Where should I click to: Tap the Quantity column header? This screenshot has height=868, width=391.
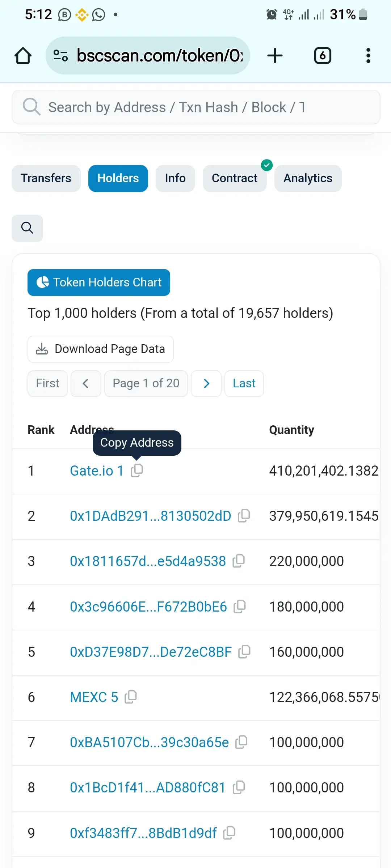291,430
